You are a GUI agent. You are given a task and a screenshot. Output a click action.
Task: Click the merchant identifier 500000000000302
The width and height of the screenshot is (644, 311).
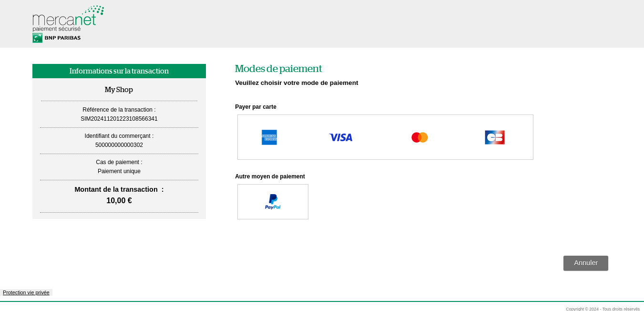coord(119,145)
